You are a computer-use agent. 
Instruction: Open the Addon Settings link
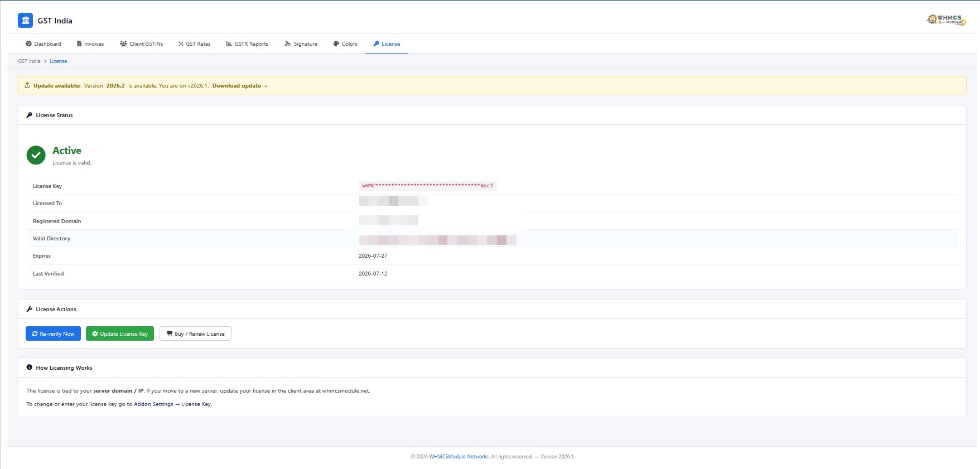coord(153,404)
